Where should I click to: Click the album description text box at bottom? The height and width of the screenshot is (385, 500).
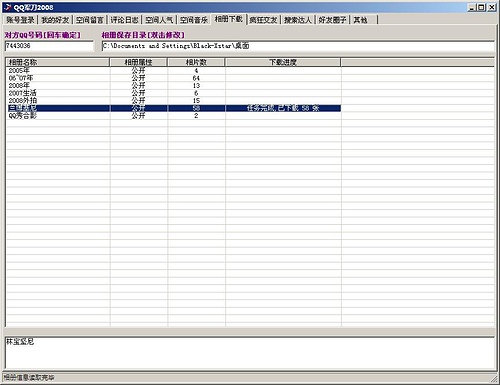coord(250,353)
